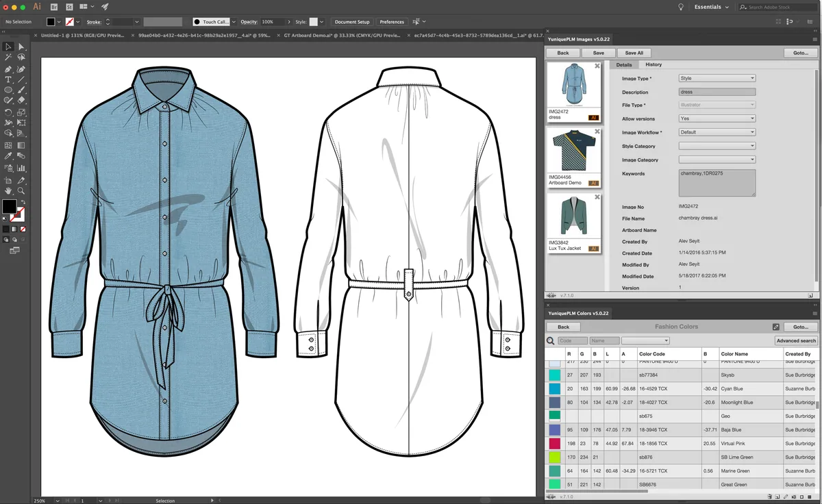822x504 pixels.
Task: Open the Essentials workspace switcher
Action: click(711, 7)
